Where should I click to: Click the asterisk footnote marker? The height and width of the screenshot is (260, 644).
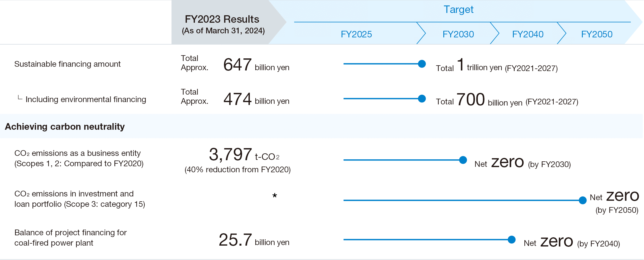point(275,196)
